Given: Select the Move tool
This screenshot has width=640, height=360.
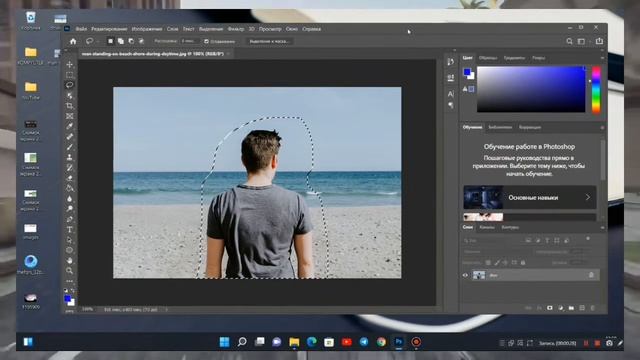Looking at the screenshot, I should pos(70,64).
